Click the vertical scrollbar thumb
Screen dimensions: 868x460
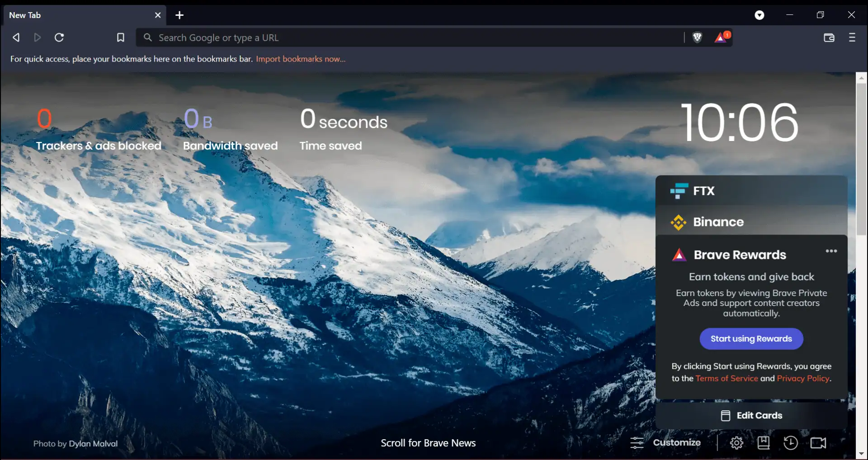(861, 159)
